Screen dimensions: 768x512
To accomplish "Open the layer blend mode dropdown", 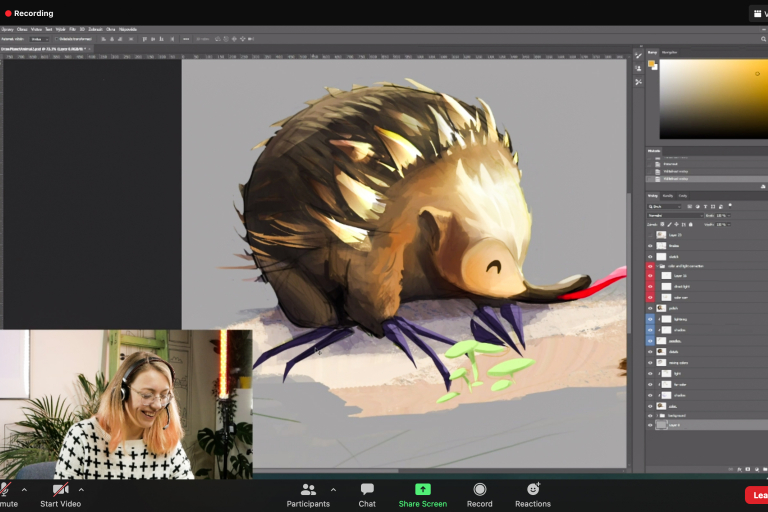I will coord(675,215).
